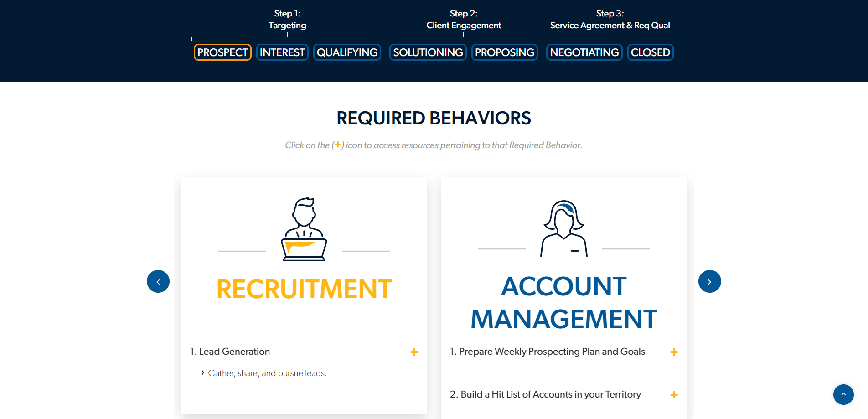
Task: Select the PROSPECT stage
Action: coord(222,52)
